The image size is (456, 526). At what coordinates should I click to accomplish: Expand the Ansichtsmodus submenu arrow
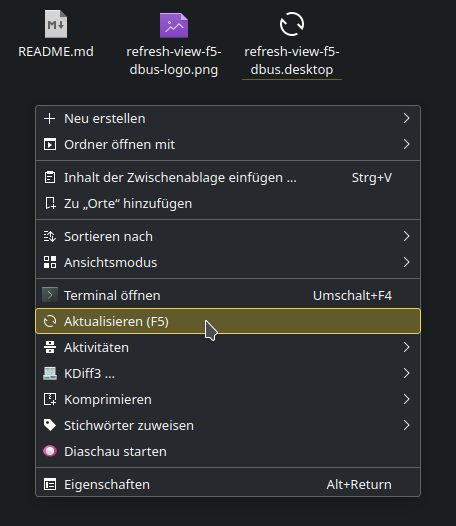pos(406,262)
